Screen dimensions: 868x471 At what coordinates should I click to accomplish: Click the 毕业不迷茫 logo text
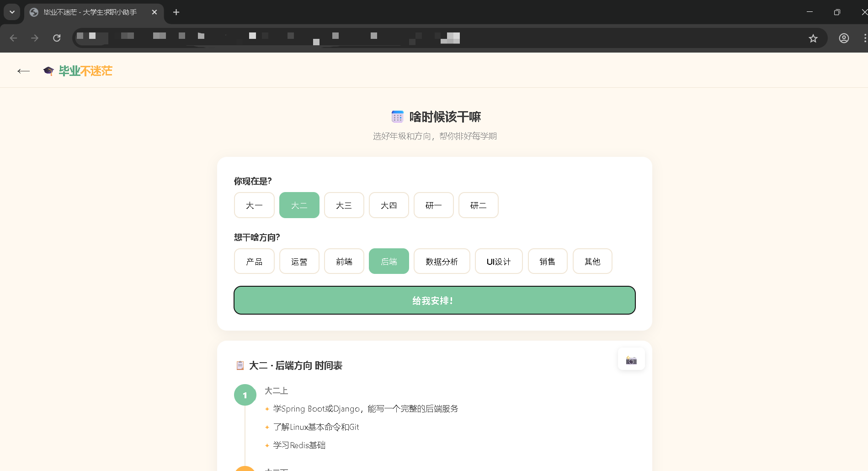pos(85,71)
